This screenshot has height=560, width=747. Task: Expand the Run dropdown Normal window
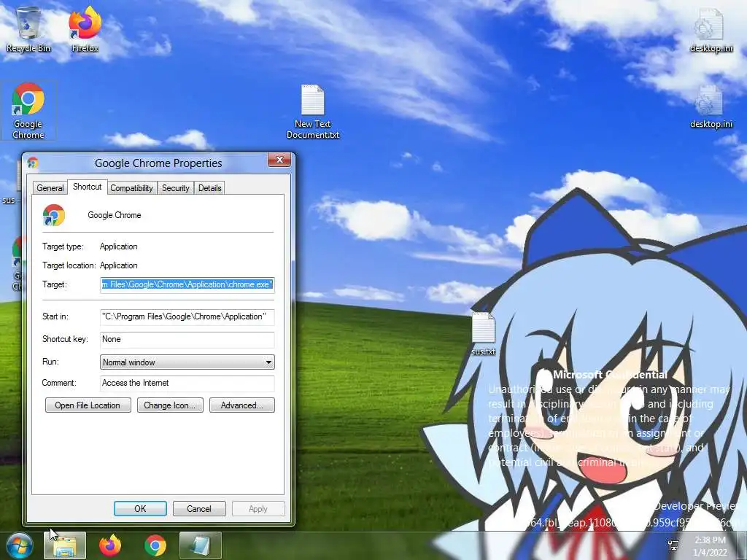coord(187,362)
